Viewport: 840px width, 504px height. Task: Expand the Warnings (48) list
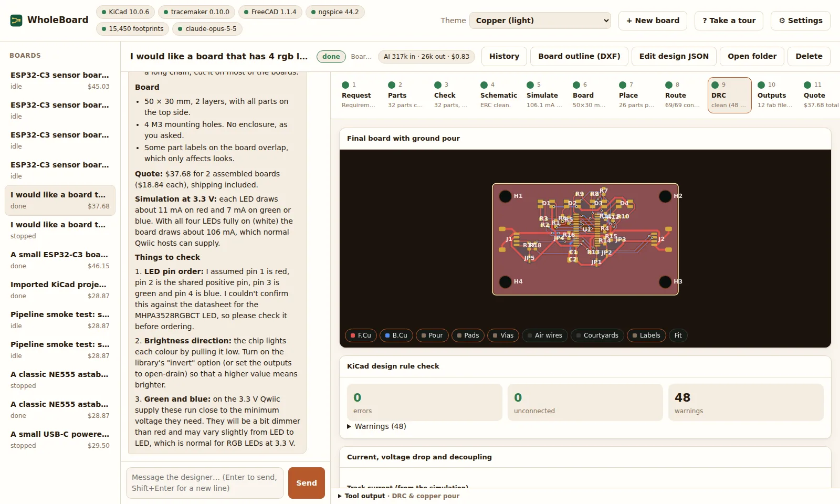(x=376, y=426)
